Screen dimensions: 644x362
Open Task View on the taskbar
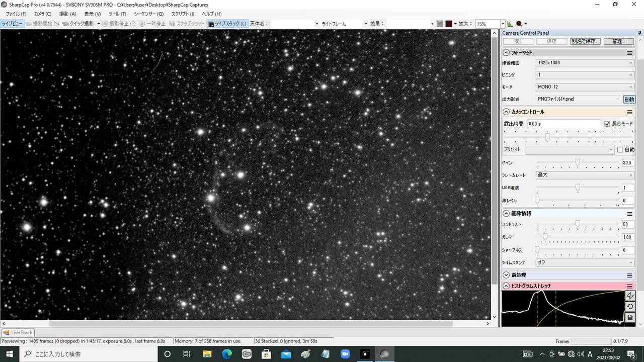(x=187, y=354)
